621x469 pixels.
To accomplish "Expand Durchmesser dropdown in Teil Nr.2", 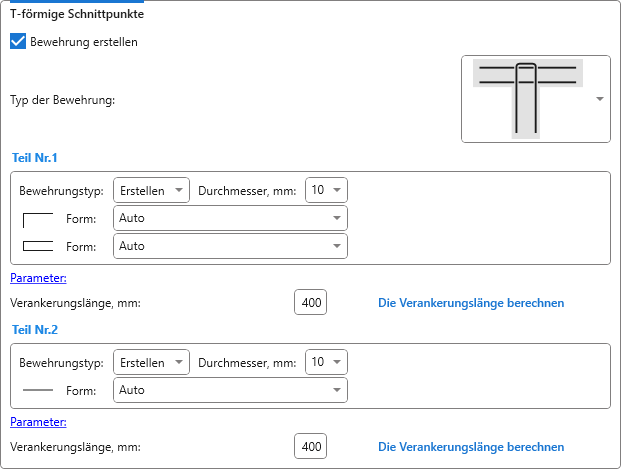I will (326, 361).
